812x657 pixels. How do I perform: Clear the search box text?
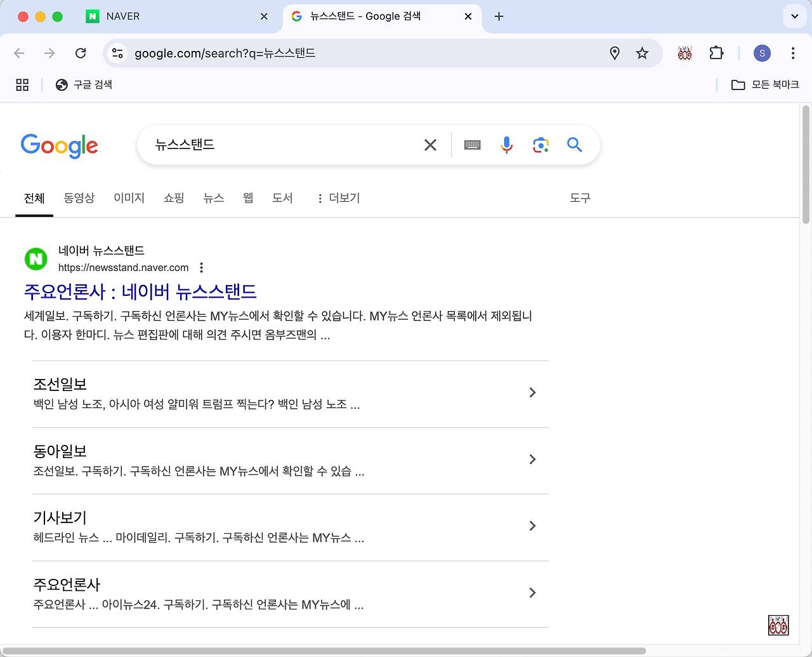[430, 145]
